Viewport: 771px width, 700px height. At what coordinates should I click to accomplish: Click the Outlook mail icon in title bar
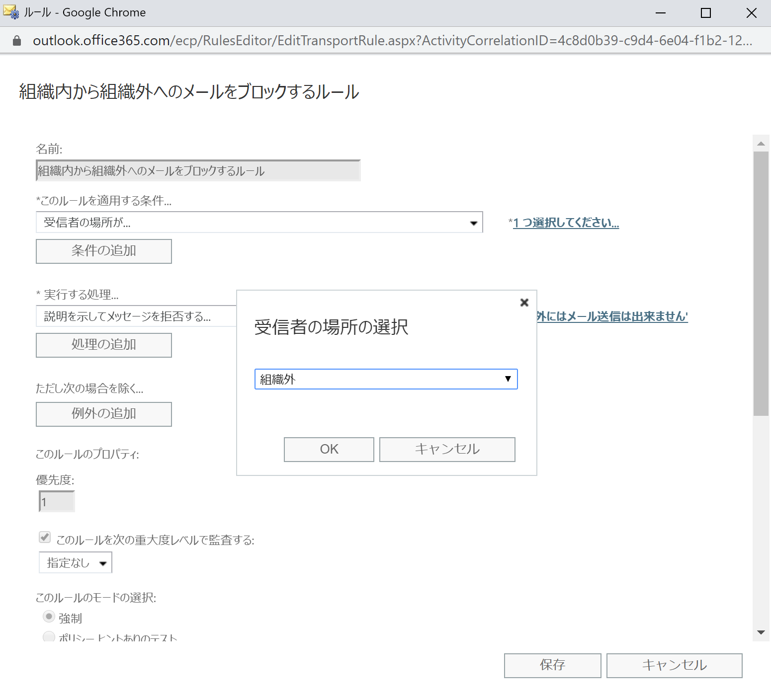(x=11, y=12)
